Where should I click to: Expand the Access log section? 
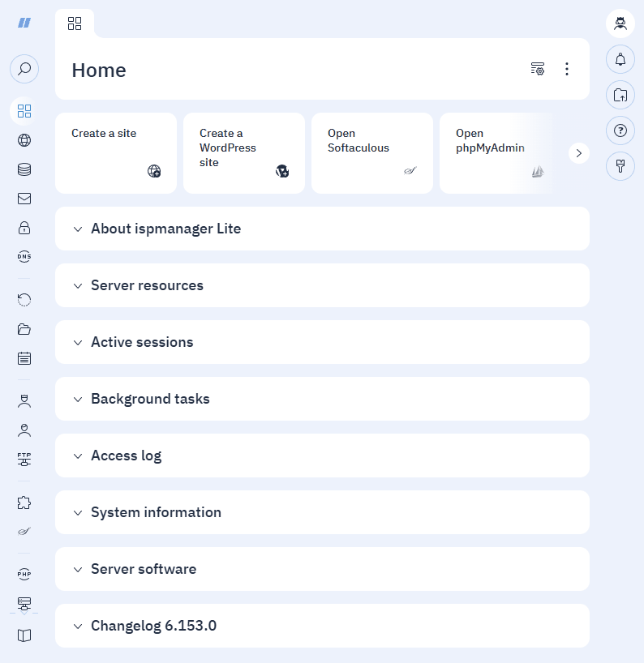[x=322, y=456]
